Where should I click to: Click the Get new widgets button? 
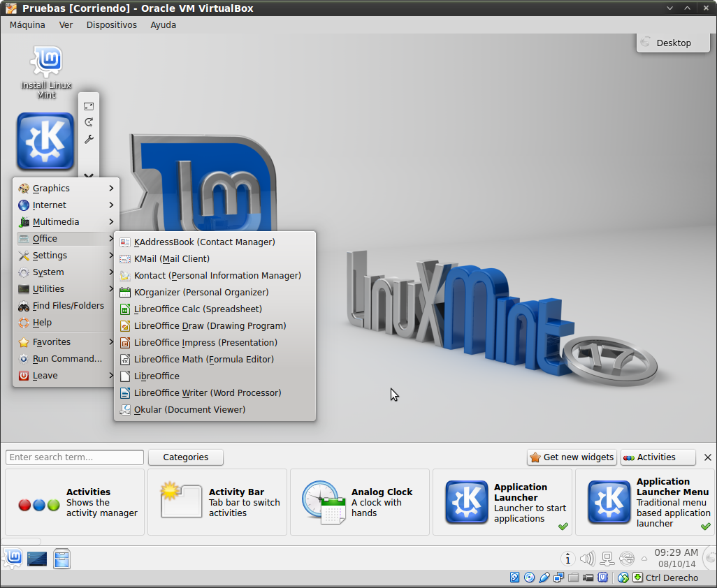point(572,457)
